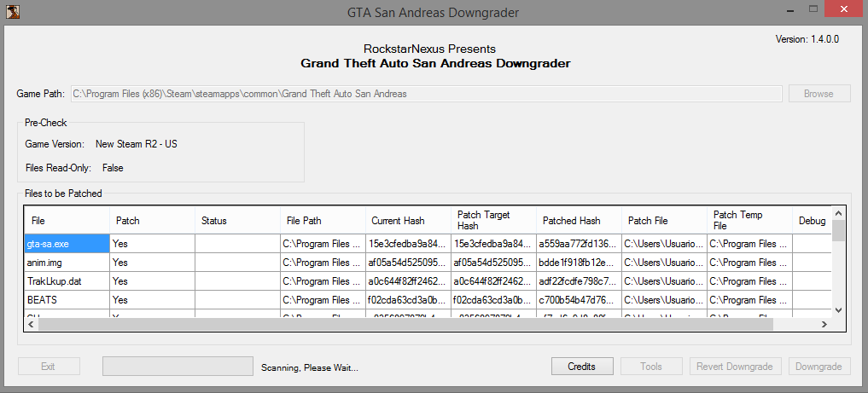The width and height of the screenshot is (868, 393).
Task: Click inside the Game Path field
Action: tap(426, 94)
